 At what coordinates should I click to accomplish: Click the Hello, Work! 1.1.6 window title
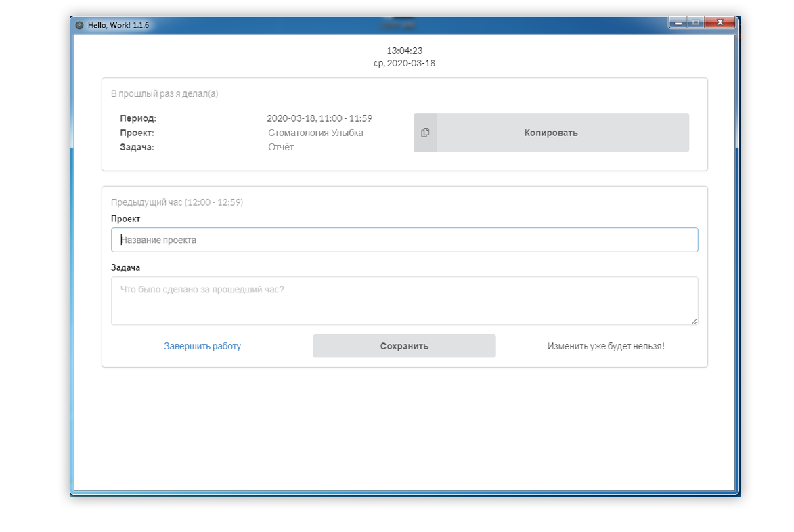pyautogui.click(x=118, y=25)
